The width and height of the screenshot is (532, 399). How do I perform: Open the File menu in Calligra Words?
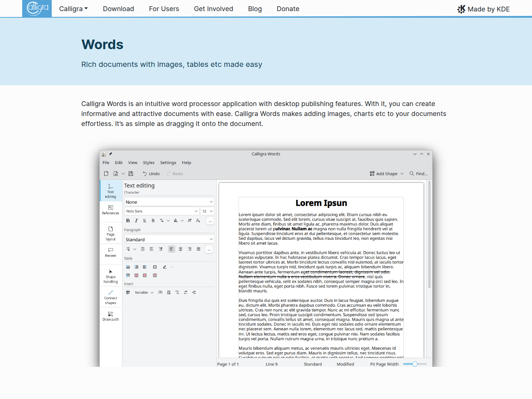106,163
